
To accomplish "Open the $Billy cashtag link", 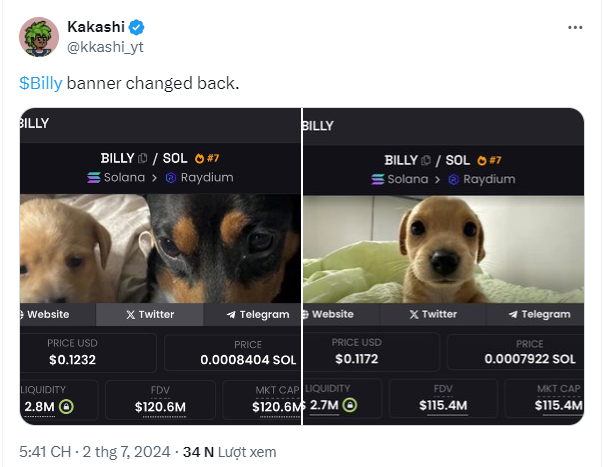I will 41,82.
